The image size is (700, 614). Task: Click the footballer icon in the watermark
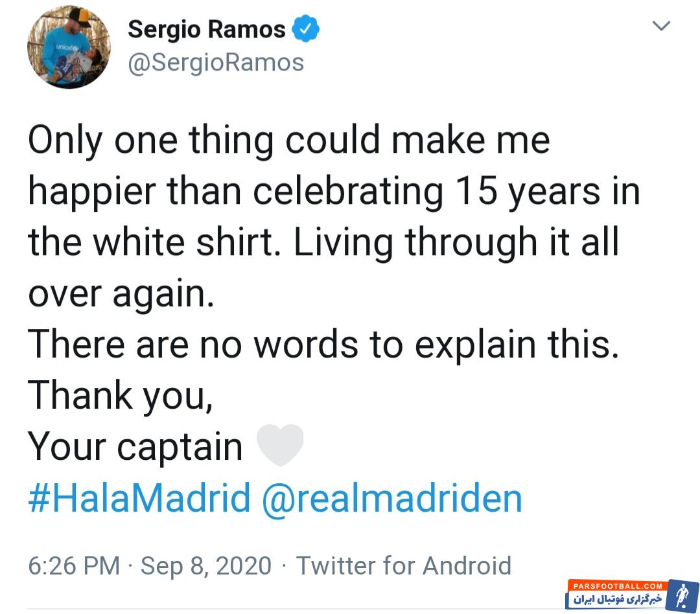tap(682, 596)
